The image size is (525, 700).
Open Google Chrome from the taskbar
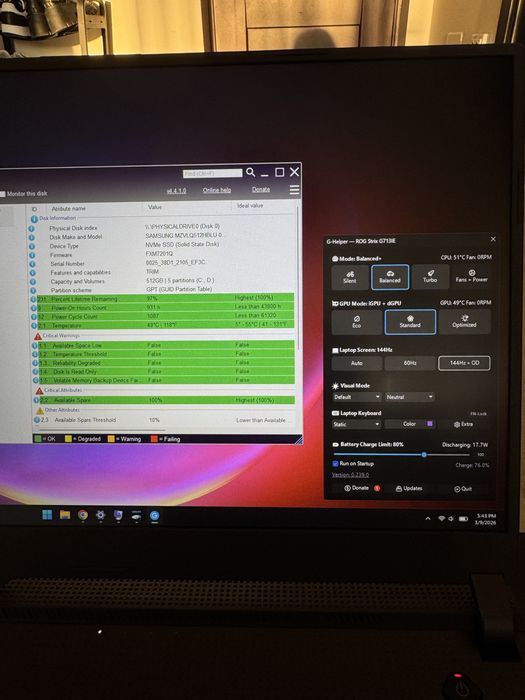point(83,515)
